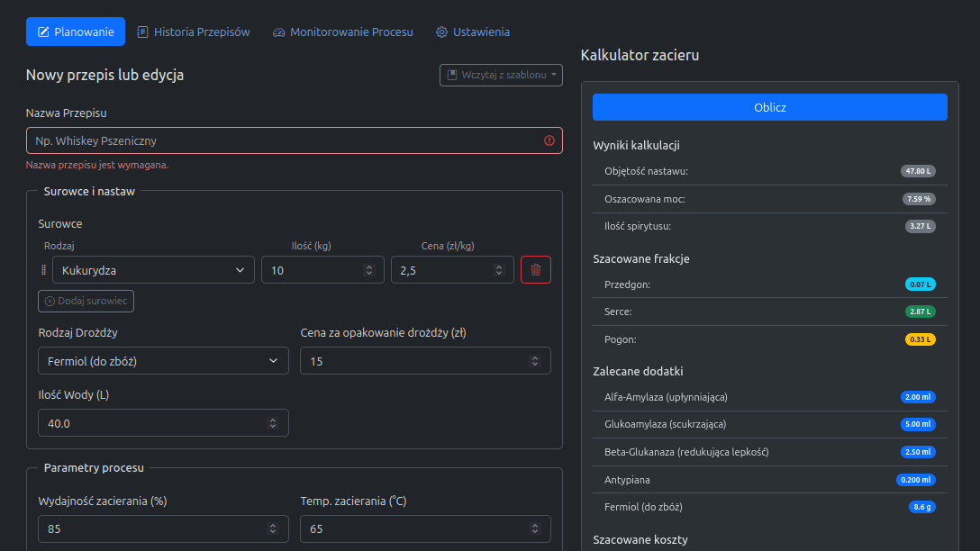Click stepper on yeast package price field
Viewport: 980px width, 551px height.
click(535, 361)
